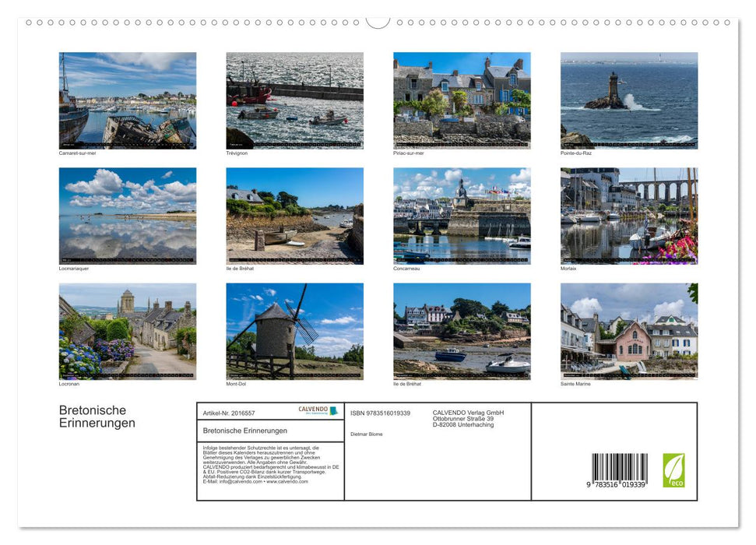Click the Trévignon fishing boats image
Image resolution: width=756 pixels, height=545 pixels.
(x=294, y=100)
